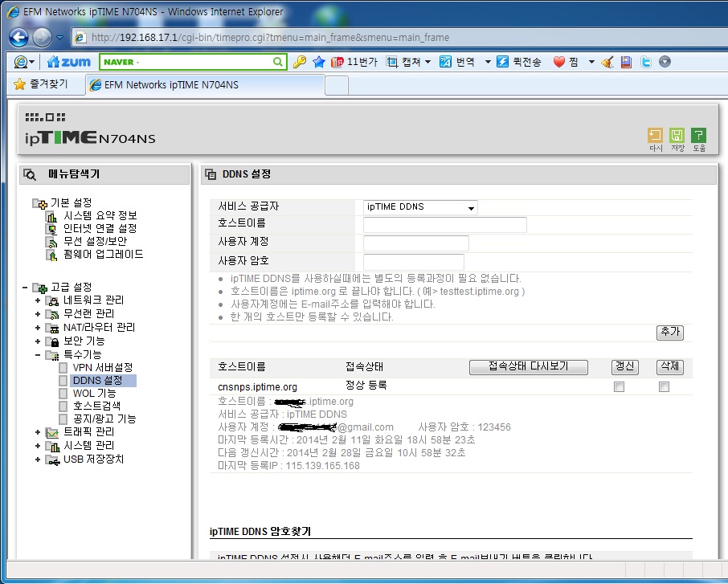Click the 사용자 암호 input field
The width and height of the screenshot is (728, 584).
414,262
